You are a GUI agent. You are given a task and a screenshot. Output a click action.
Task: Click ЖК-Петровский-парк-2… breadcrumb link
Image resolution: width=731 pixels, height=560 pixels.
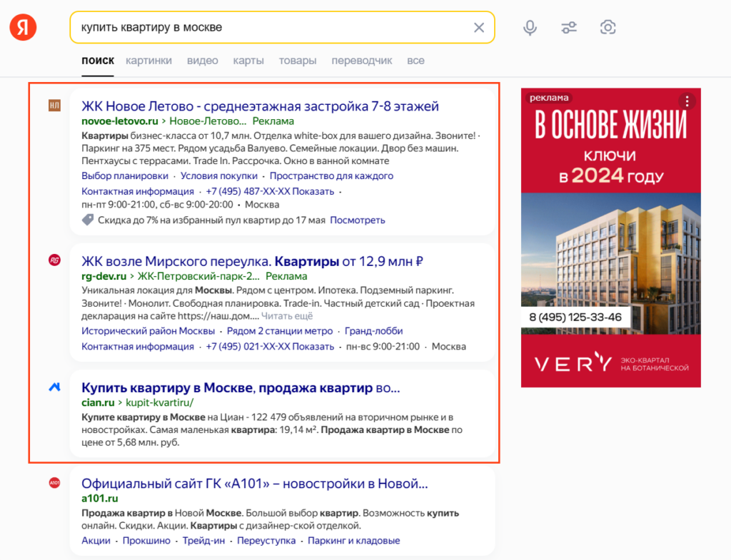(x=198, y=276)
